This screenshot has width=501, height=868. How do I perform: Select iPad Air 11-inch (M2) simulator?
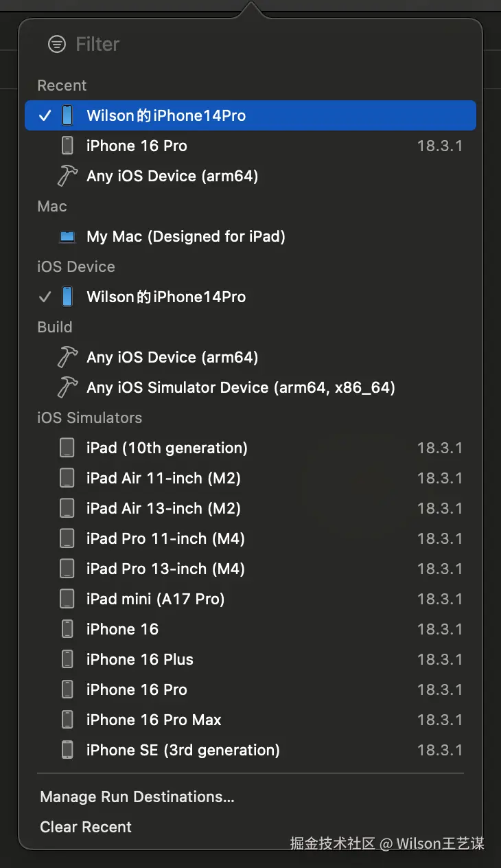(163, 478)
